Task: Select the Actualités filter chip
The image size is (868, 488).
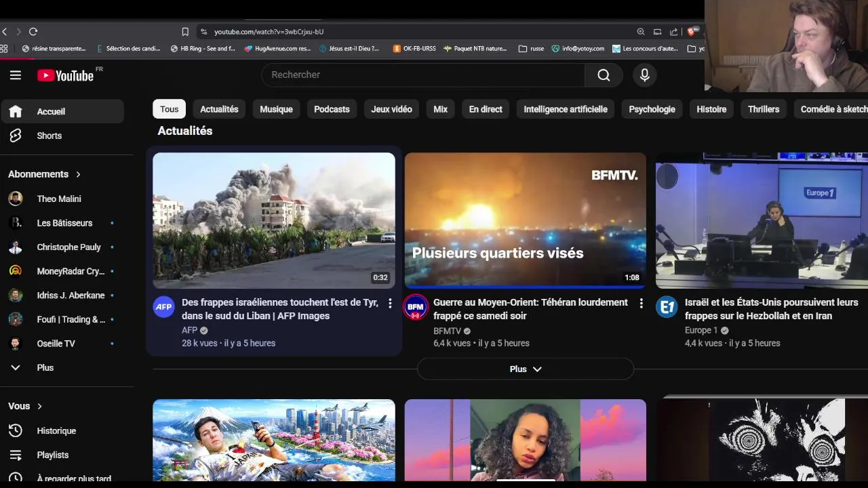Action: (219, 109)
